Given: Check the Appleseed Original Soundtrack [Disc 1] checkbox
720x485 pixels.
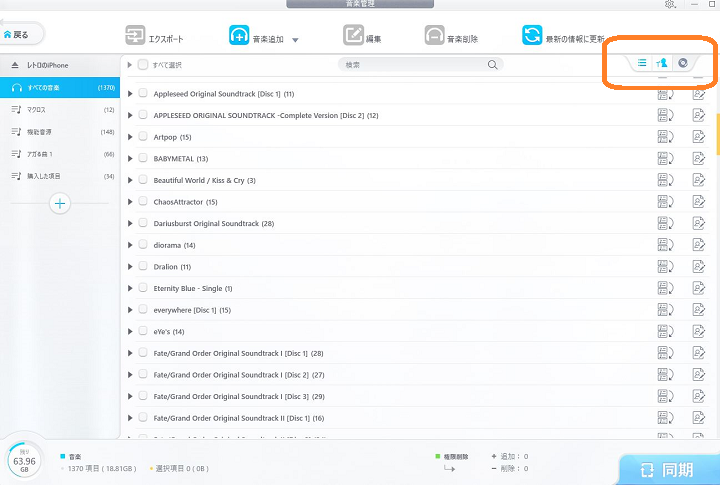Looking at the screenshot, I should [x=143, y=93].
